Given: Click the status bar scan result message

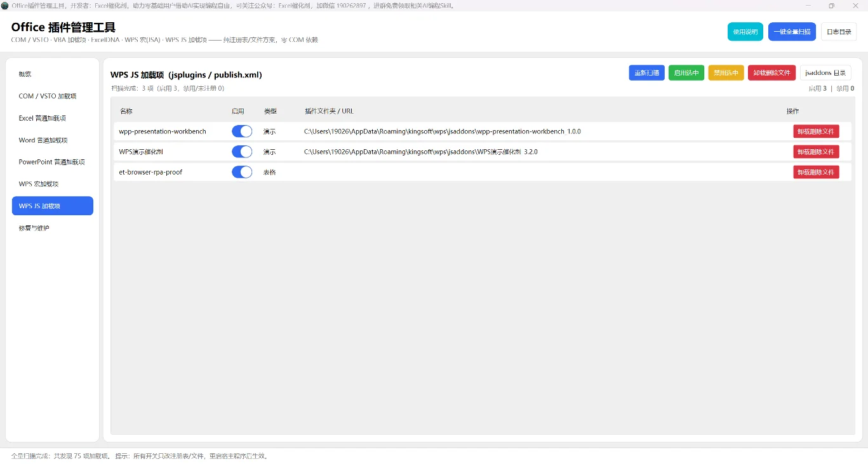Looking at the screenshot, I should 140,456.
